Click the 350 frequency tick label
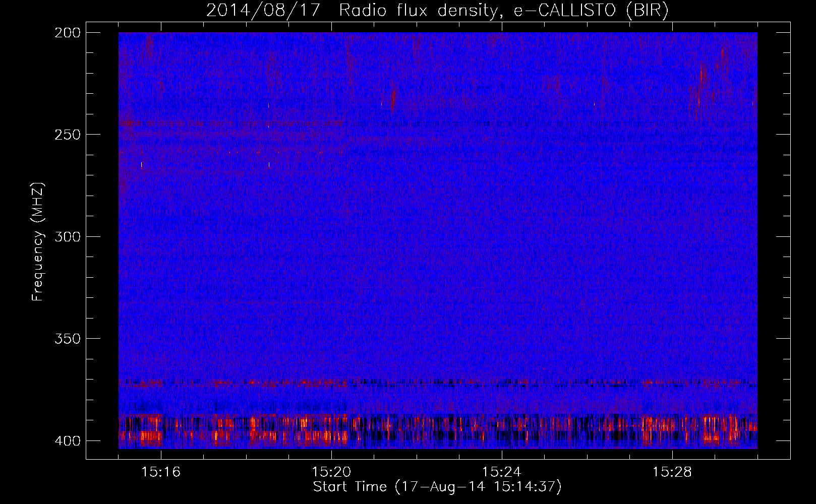816x504 pixels. point(68,339)
